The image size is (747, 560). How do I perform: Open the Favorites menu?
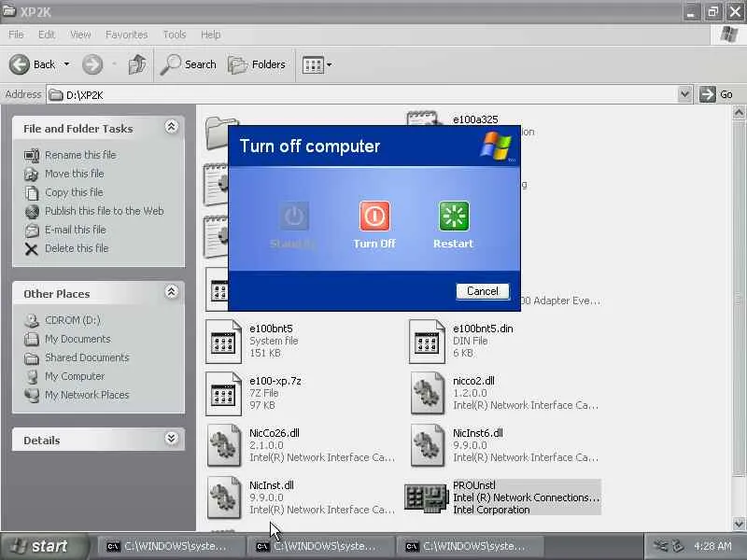(127, 35)
